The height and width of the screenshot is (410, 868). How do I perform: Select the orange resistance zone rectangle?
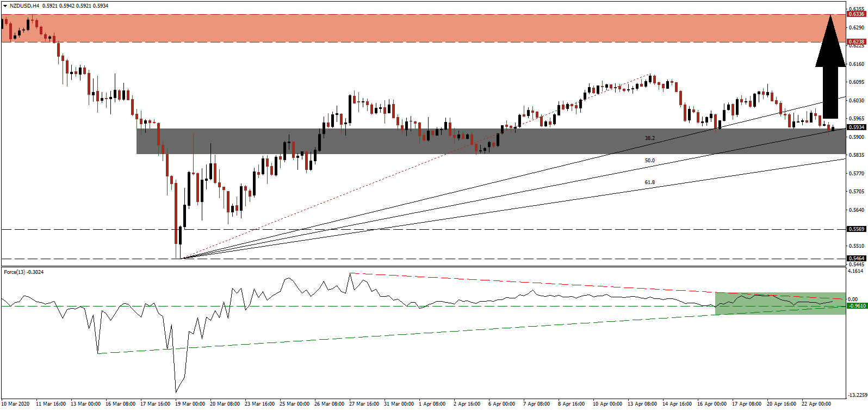(x=424, y=28)
